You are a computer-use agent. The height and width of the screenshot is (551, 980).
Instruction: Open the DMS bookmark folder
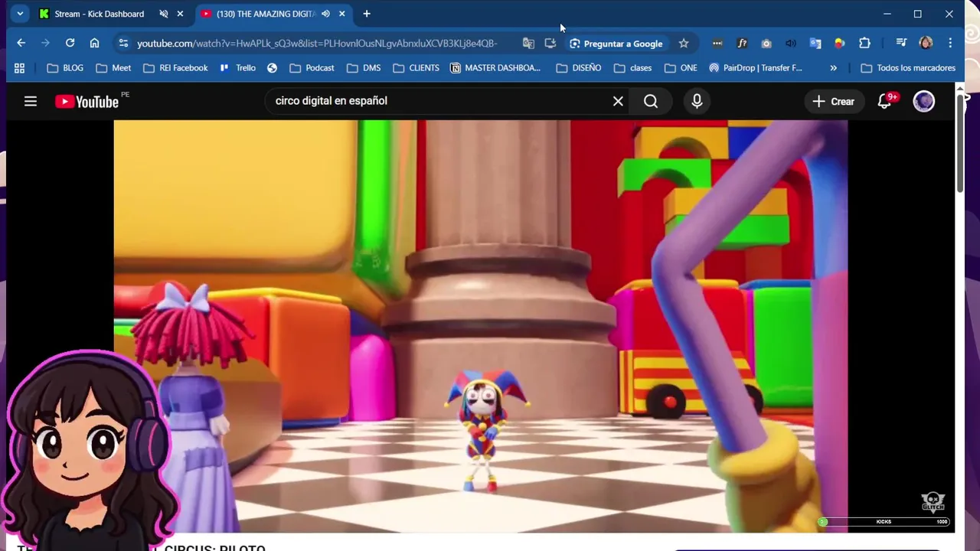point(364,68)
